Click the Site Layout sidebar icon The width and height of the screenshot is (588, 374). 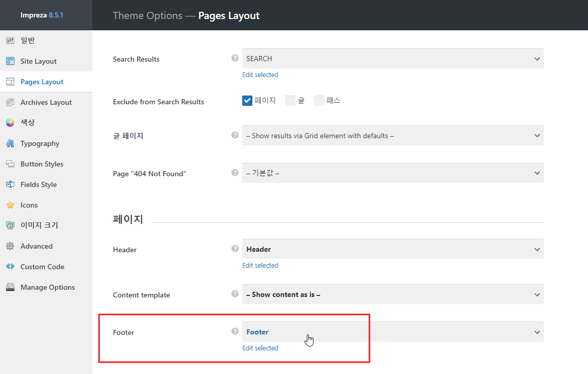[x=10, y=61]
